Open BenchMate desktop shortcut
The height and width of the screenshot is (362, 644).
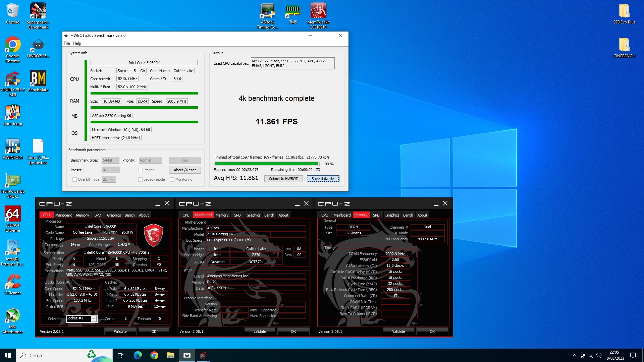(x=38, y=81)
